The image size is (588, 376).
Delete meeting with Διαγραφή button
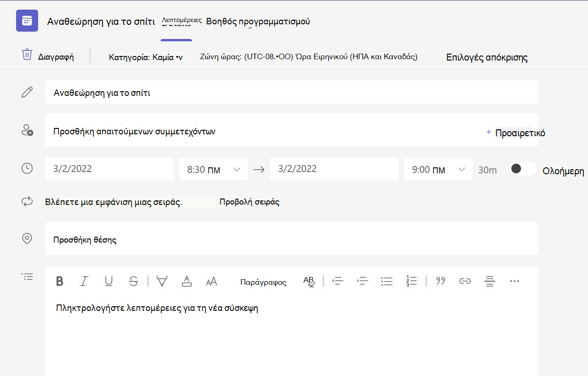(x=48, y=56)
